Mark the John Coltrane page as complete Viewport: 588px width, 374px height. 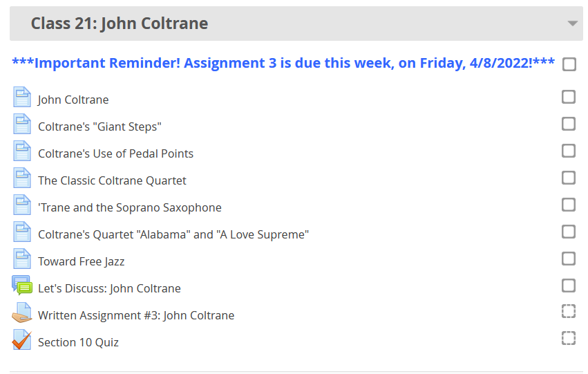click(569, 97)
